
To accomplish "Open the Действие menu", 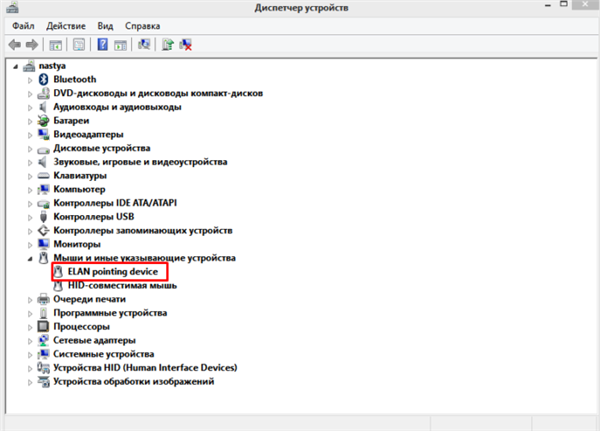I will click(66, 26).
